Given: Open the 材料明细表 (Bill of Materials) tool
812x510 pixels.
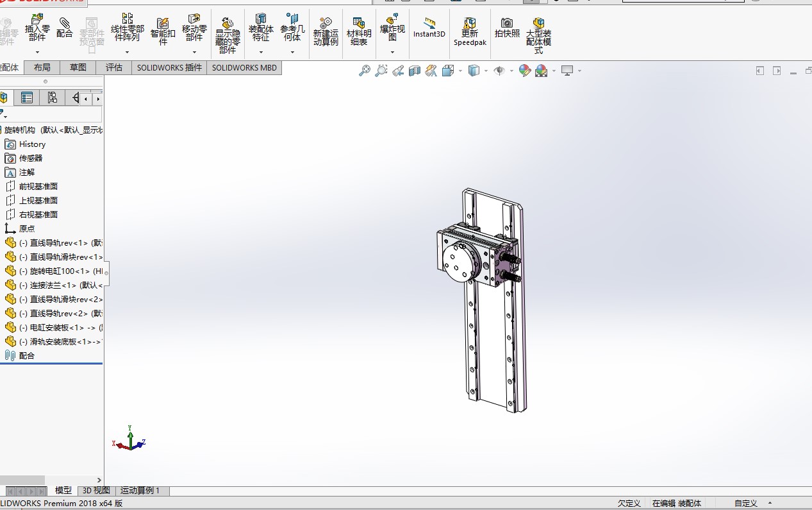Looking at the screenshot, I should [359, 31].
